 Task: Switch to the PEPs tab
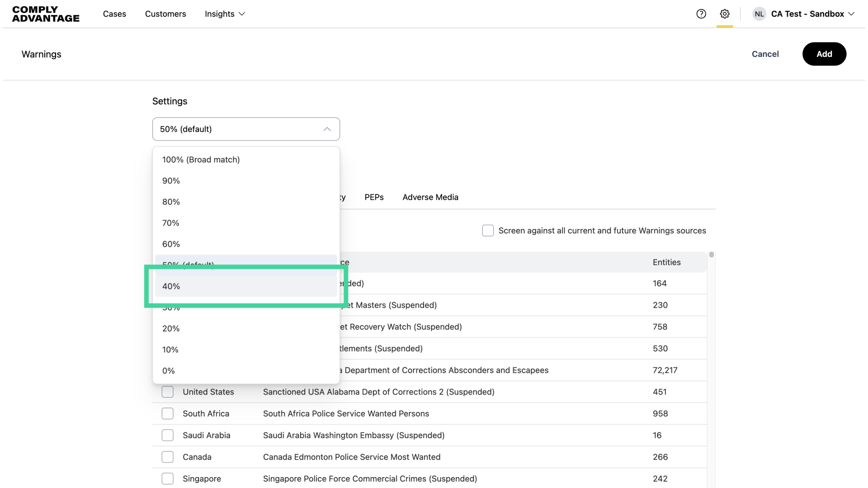(374, 197)
